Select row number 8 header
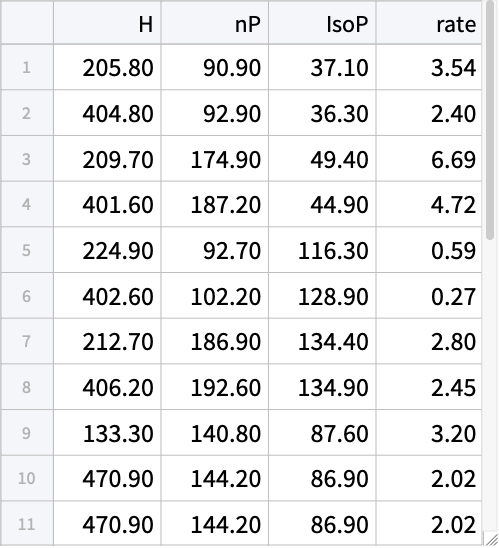Image resolution: width=499 pixels, height=548 pixels. coord(27,387)
